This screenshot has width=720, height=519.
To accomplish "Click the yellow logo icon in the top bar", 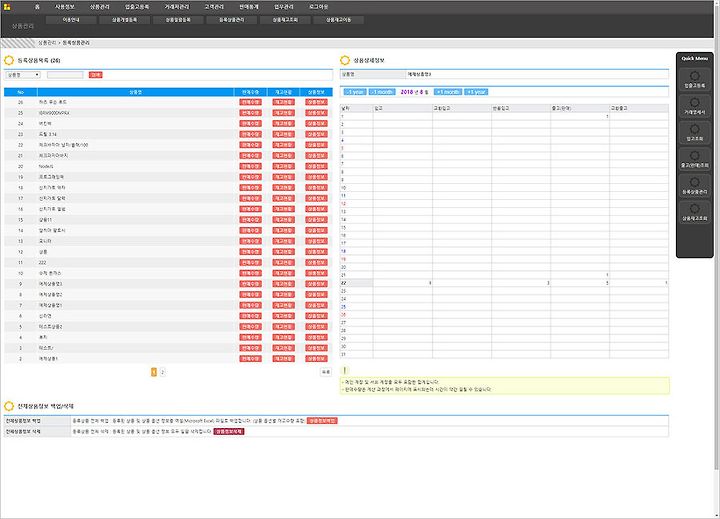I will click(7, 7).
